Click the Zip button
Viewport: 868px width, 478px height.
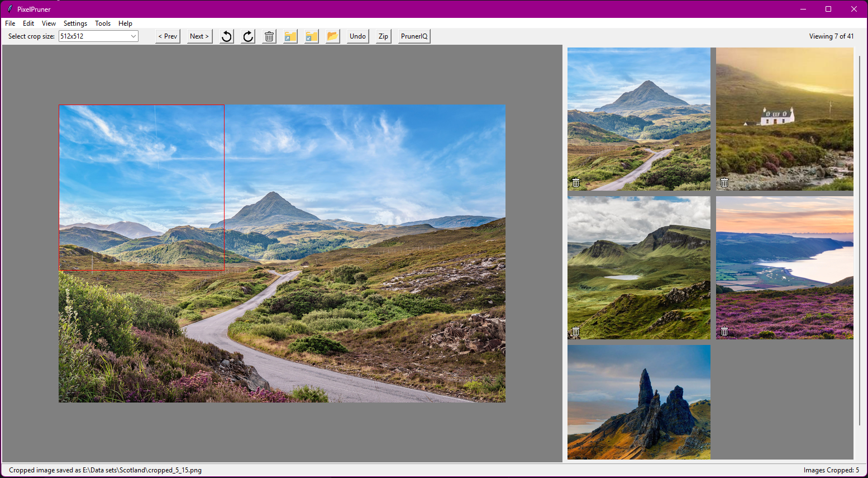(383, 36)
